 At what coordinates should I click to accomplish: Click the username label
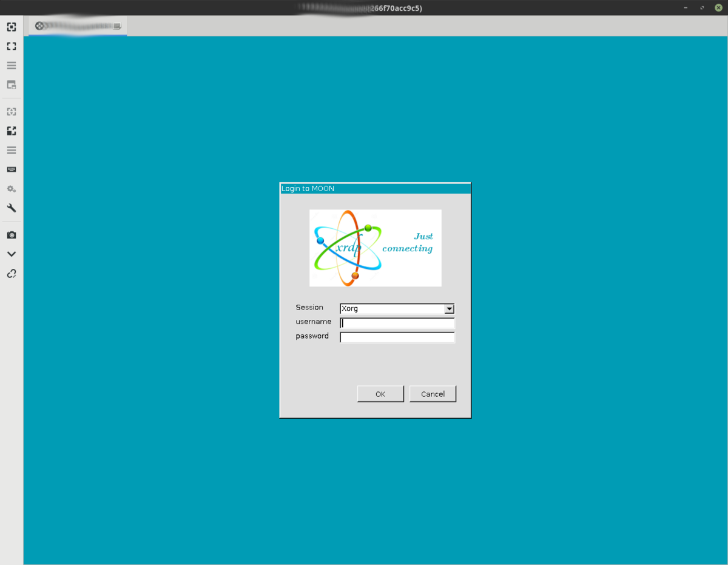click(x=314, y=322)
